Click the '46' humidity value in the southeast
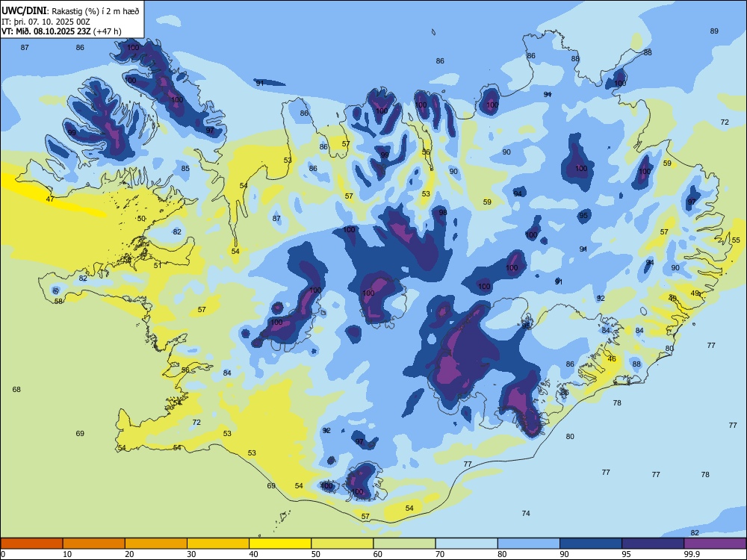The height and width of the screenshot is (560, 747). tap(612, 359)
